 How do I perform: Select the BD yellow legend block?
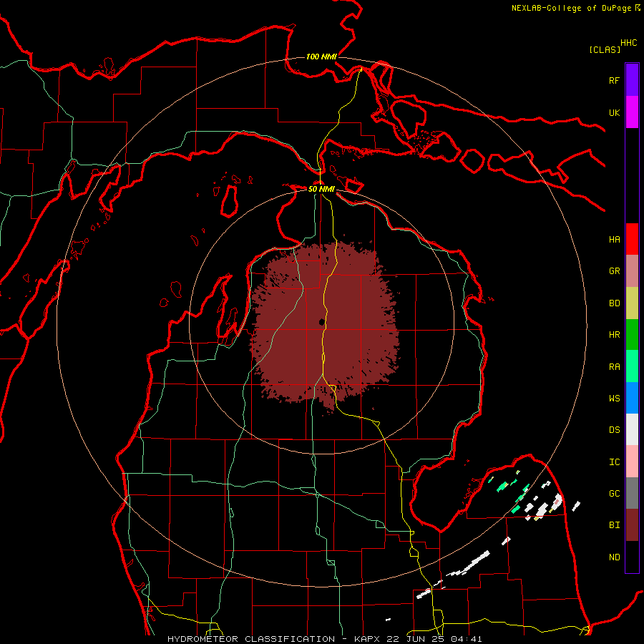[632, 303]
